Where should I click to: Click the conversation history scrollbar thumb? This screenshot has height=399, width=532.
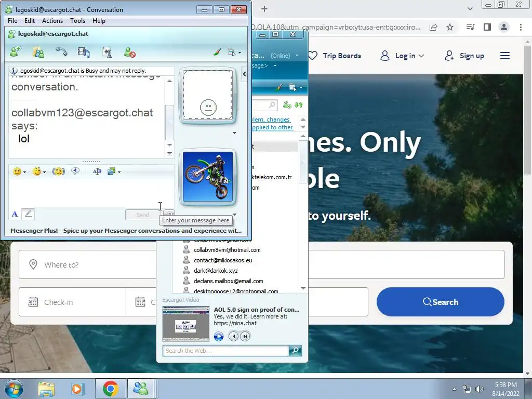pyautogui.click(x=169, y=123)
